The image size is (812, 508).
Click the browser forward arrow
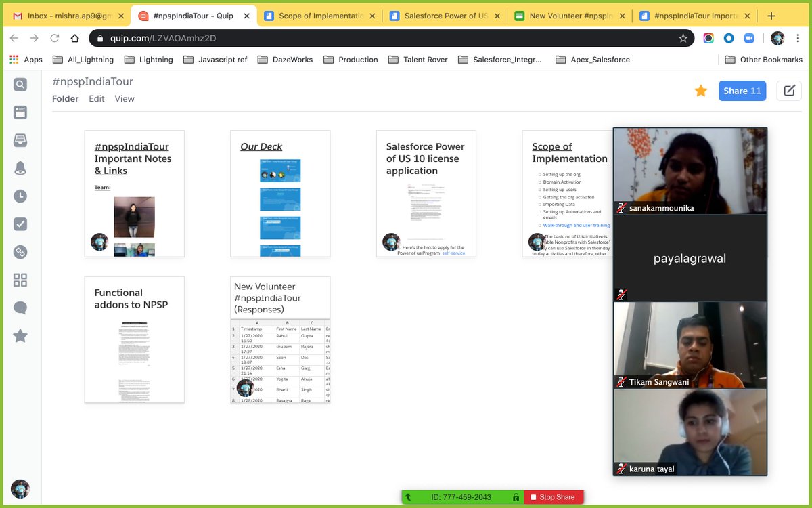[35, 39]
